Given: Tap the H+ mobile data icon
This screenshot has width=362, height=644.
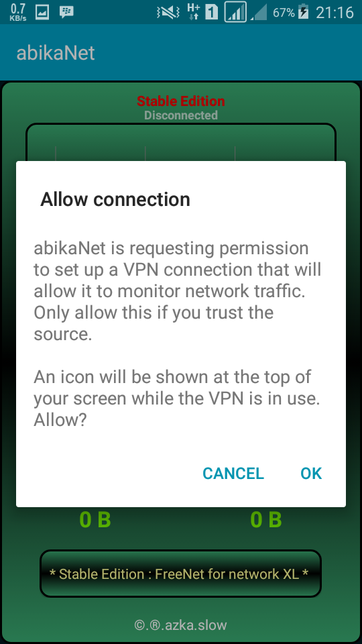Looking at the screenshot, I should (193, 11).
